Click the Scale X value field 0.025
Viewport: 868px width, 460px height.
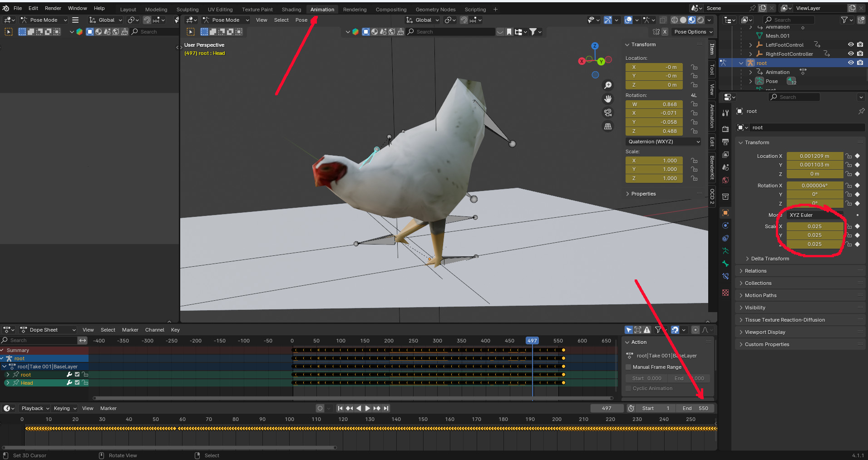pyautogui.click(x=814, y=226)
